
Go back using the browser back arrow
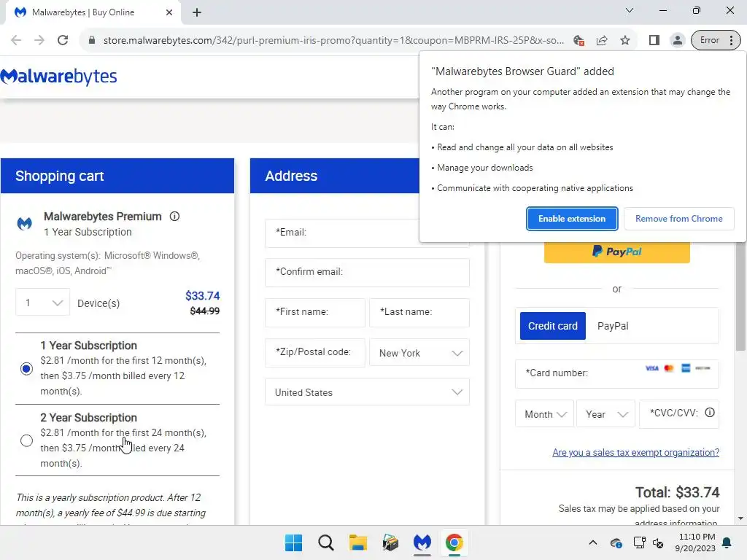point(16,40)
